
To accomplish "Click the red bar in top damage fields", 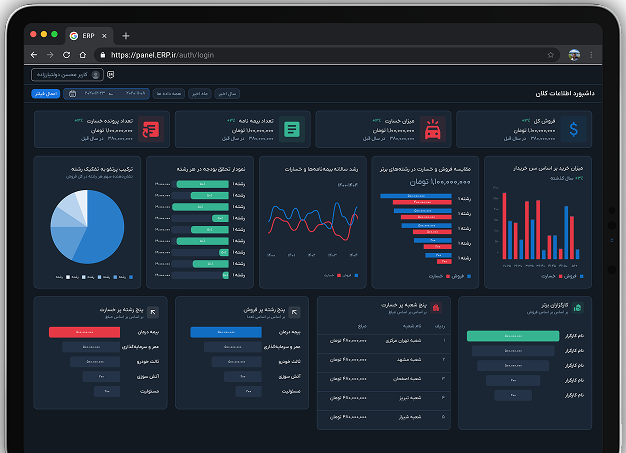I will 84,331.
